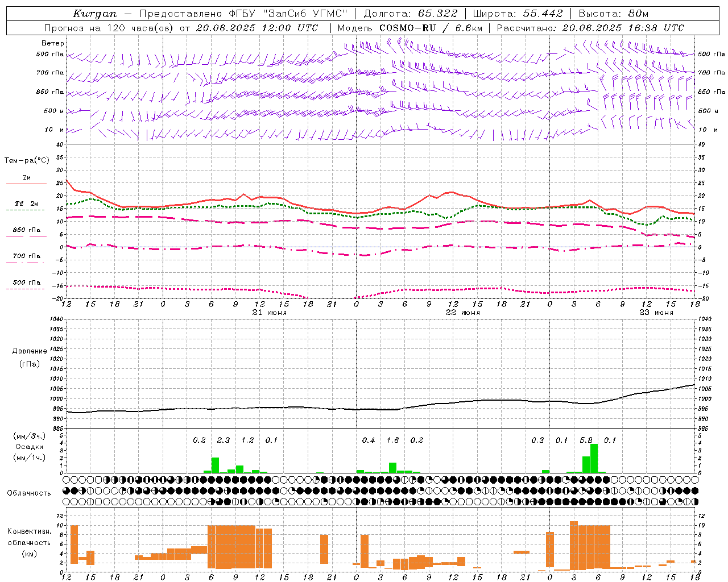Click the "Конвективн." convective cloud label
Image resolution: width=728 pixels, height=582 pixels.
click(x=29, y=531)
